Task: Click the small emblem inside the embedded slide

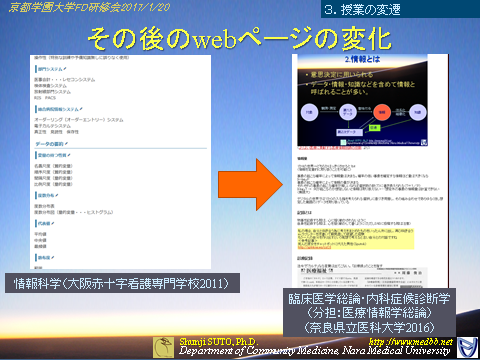Action: click(424, 142)
